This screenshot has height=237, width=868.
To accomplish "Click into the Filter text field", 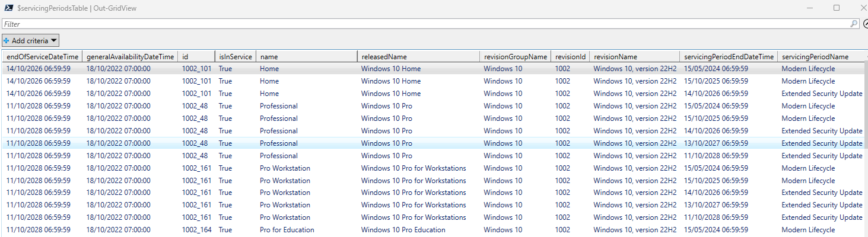I will [415, 24].
